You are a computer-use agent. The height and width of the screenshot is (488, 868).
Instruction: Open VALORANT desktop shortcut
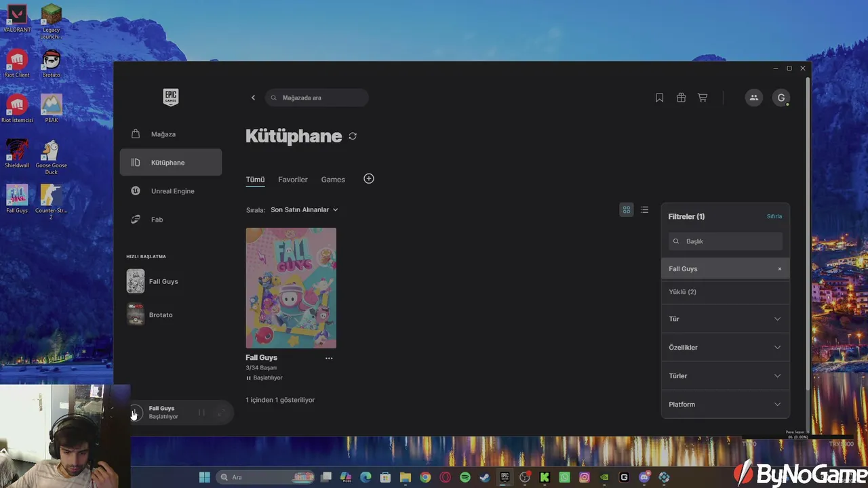coord(17,19)
